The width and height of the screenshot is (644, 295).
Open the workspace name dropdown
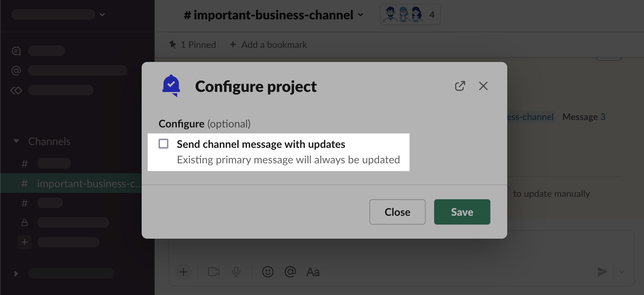pos(102,15)
